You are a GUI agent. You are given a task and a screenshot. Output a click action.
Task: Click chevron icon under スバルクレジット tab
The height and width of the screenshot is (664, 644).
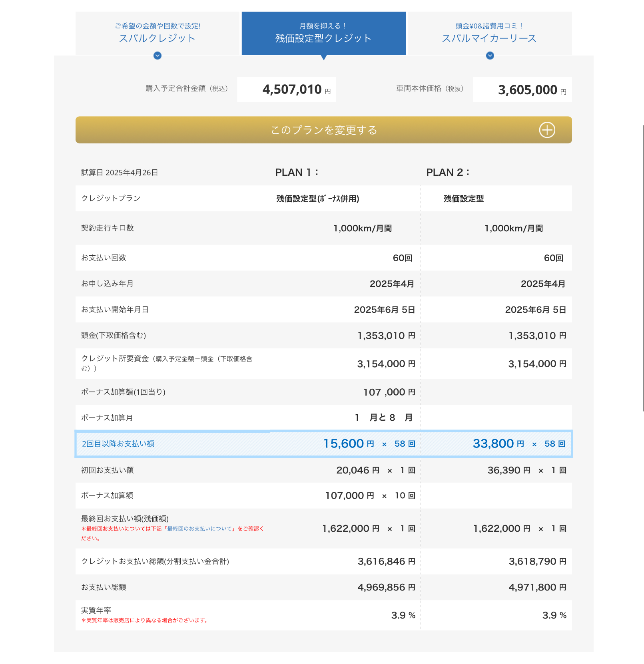(x=158, y=56)
